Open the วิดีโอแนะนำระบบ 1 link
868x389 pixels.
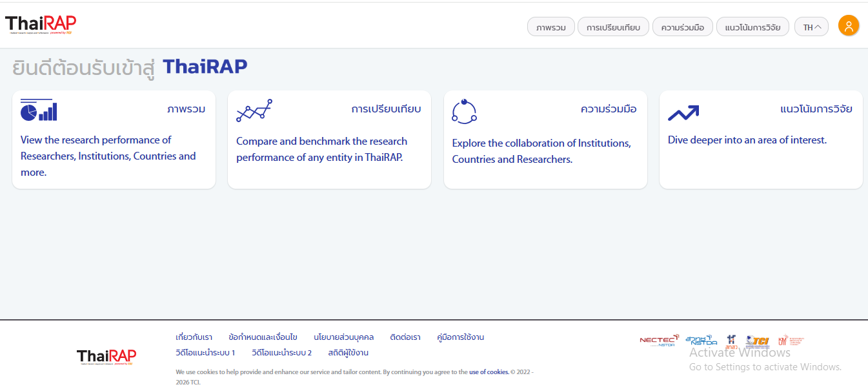click(205, 353)
